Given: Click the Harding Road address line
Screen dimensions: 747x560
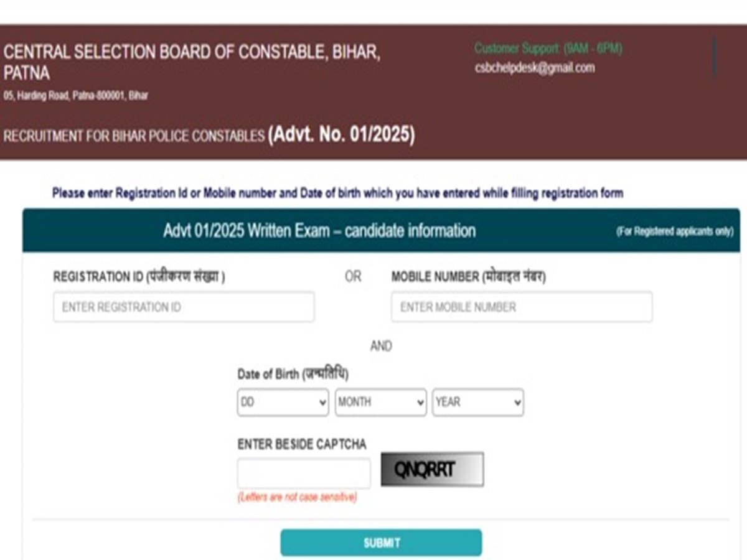Looking at the screenshot, I should (76, 96).
